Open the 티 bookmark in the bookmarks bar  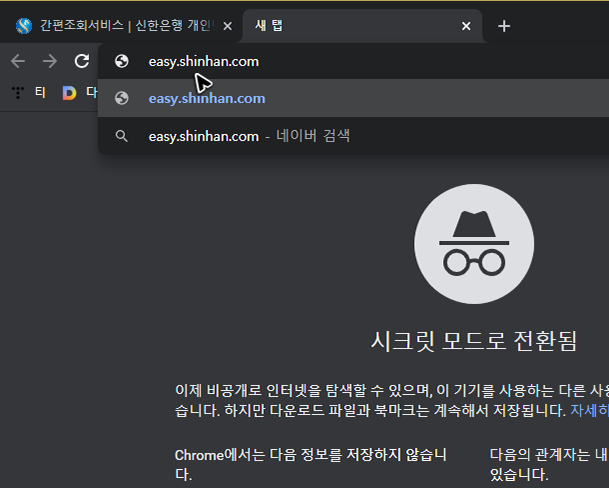click(x=29, y=92)
